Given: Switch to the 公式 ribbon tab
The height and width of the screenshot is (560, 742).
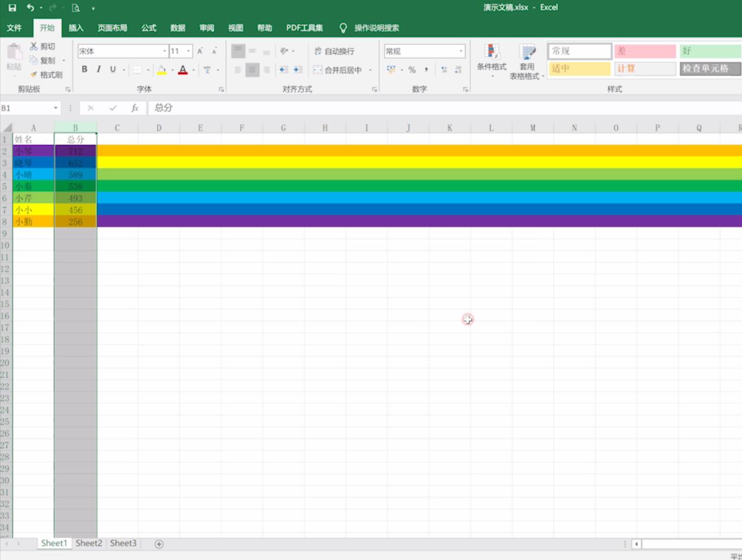Looking at the screenshot, I should [x=149, y=28].
